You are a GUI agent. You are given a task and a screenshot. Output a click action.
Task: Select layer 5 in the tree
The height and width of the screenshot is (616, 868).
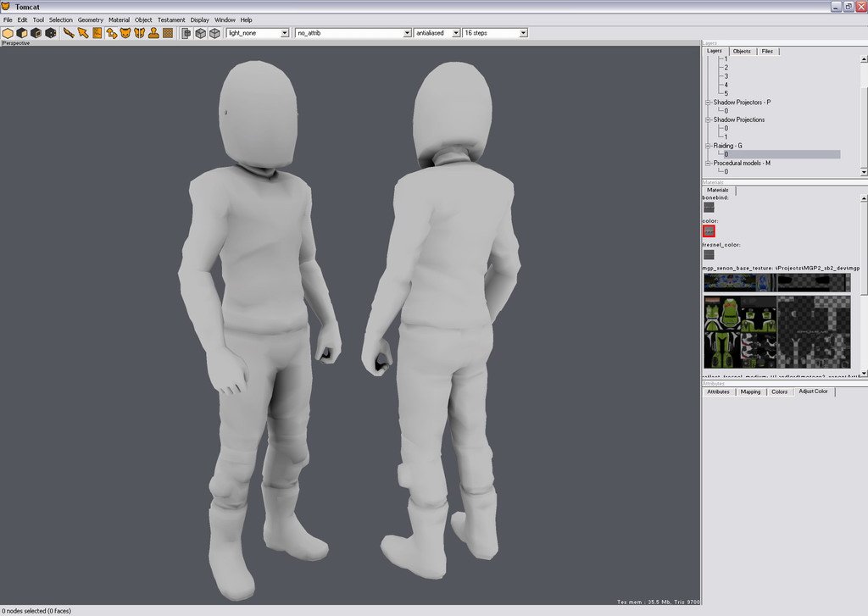point(726,93)
